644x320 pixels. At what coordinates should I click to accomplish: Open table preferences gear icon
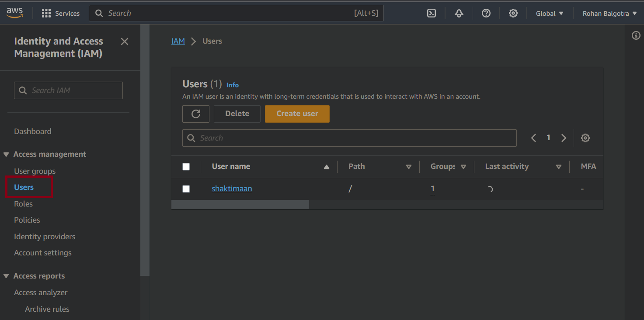[x=585, y=138]
